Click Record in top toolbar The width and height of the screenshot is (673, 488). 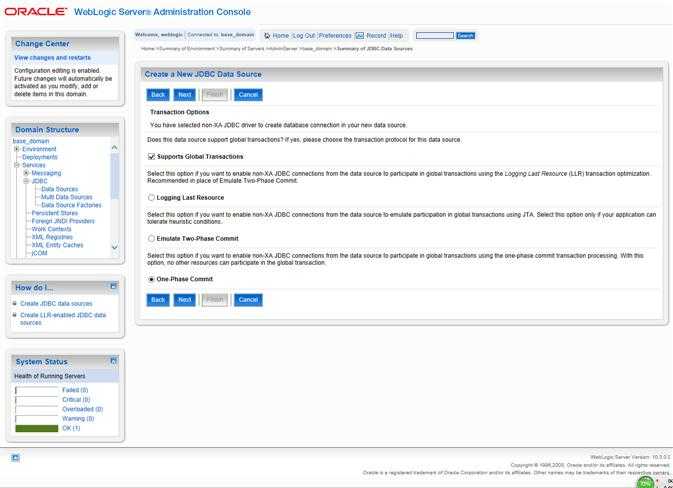click(x=376, y=36)
